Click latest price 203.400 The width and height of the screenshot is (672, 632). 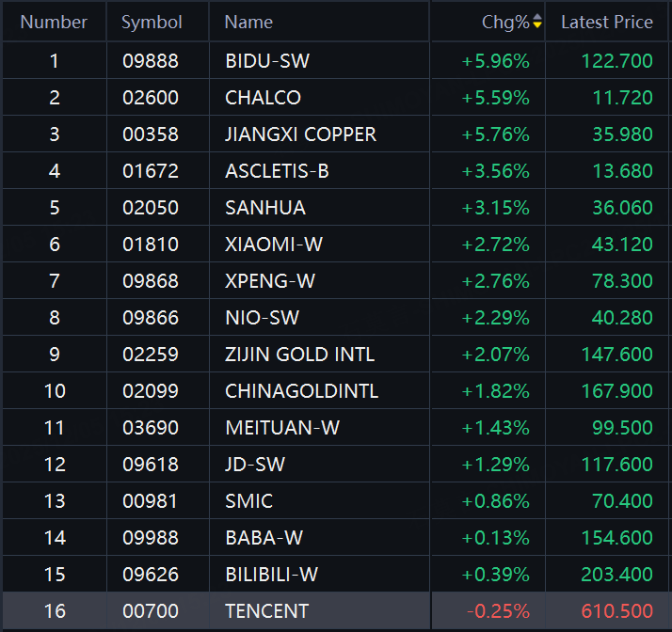(x=617, y=575)
